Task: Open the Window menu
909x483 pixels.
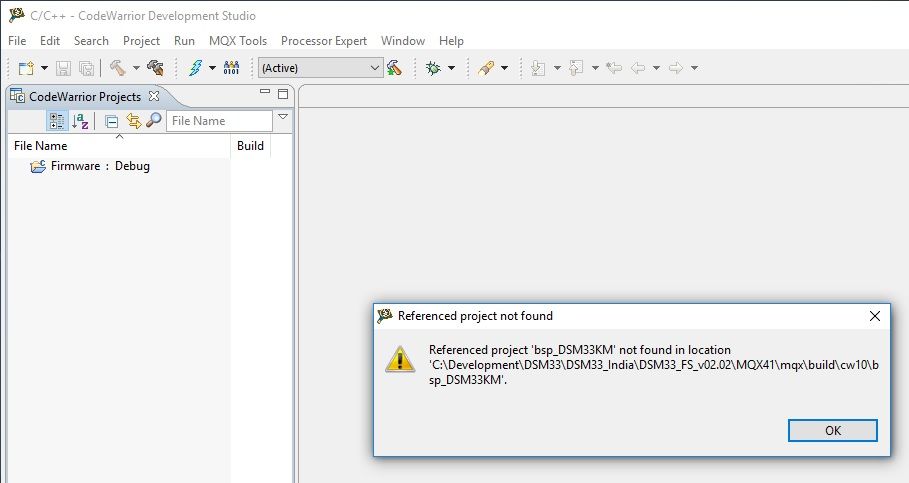Action: click(403, 41)
